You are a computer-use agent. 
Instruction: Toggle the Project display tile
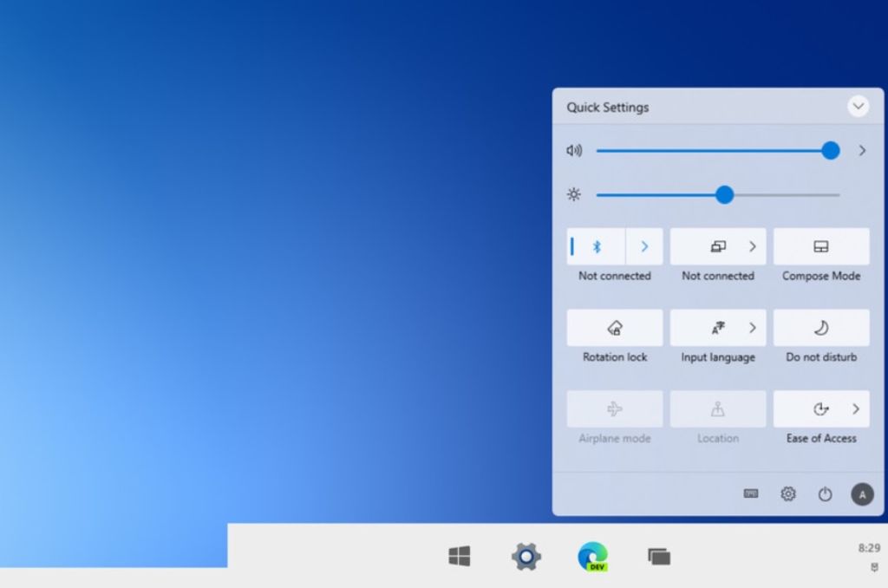click(717, 246)
